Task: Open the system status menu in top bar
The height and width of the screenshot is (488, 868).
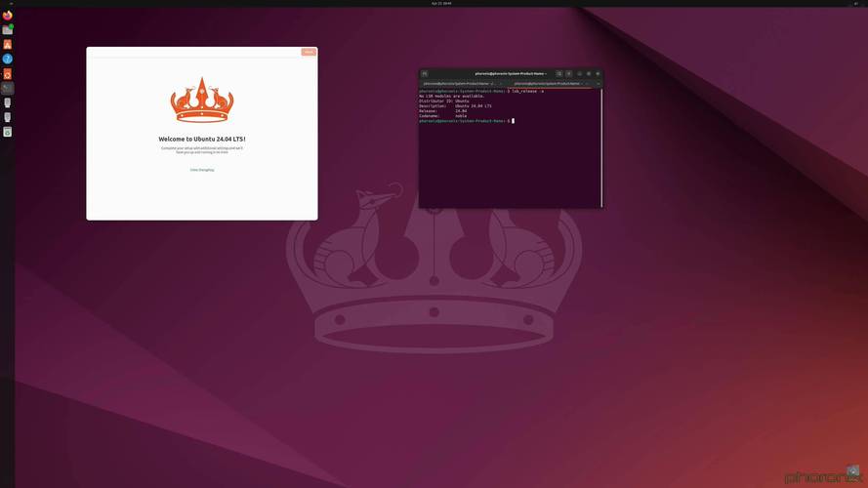Action: point(855,3)
